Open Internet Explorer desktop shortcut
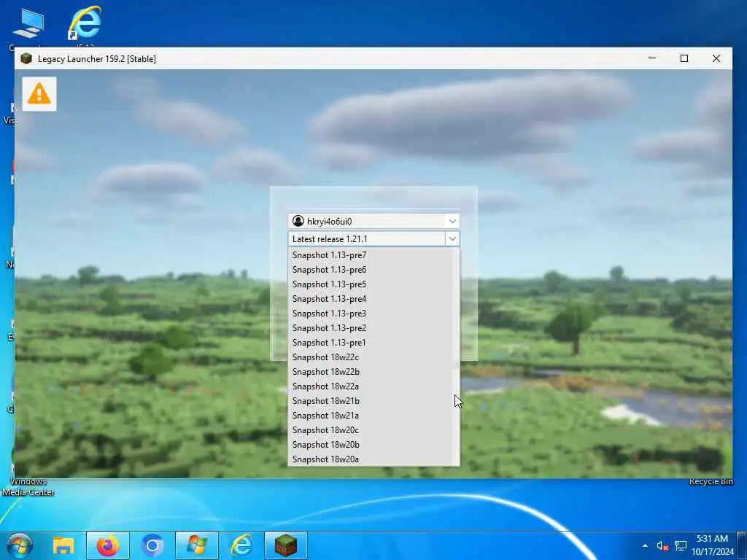Image resolution: width=747 pixels, height=560 pixels. click(85, 24)
